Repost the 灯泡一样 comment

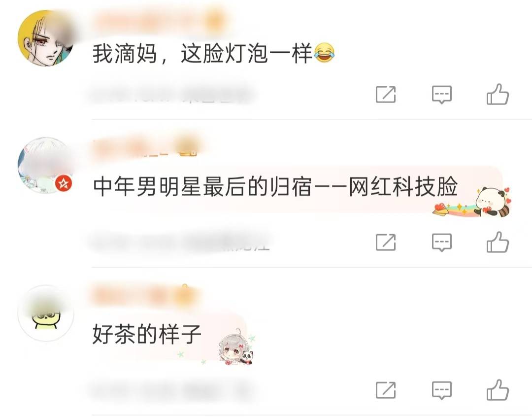(x=386, y=95)
